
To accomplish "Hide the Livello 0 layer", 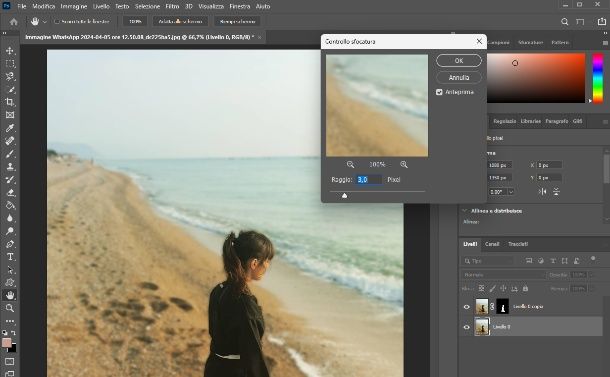I will tap(466, 327).
